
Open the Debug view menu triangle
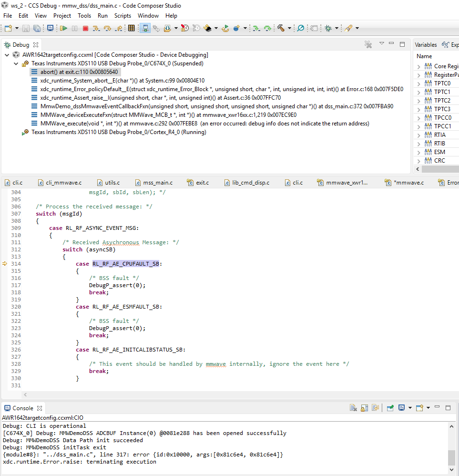pos(382,43)
